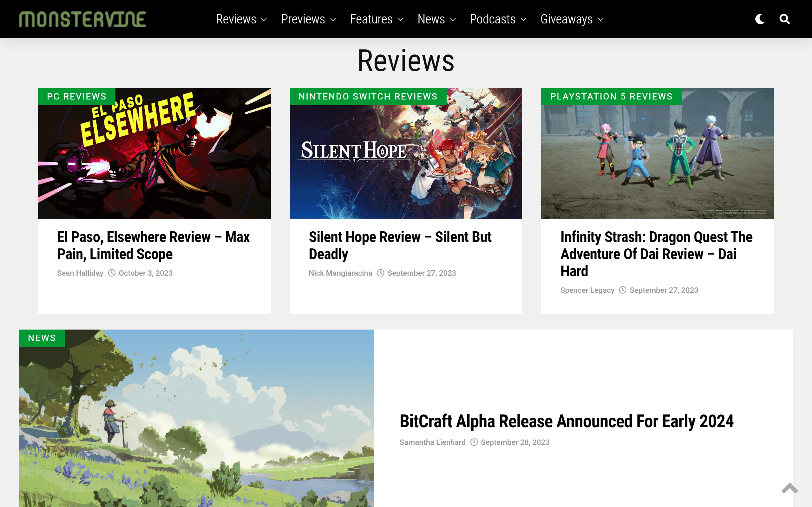Expand the Reviews menu chevron
Image resolution: width=812 pixels, height=507 pixels.
[x=264, y=20]
